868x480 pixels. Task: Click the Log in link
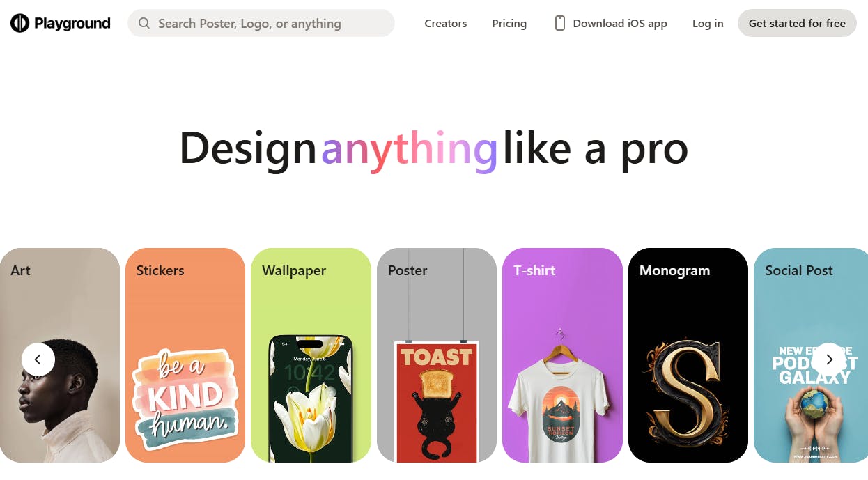[x=708, y=23]
